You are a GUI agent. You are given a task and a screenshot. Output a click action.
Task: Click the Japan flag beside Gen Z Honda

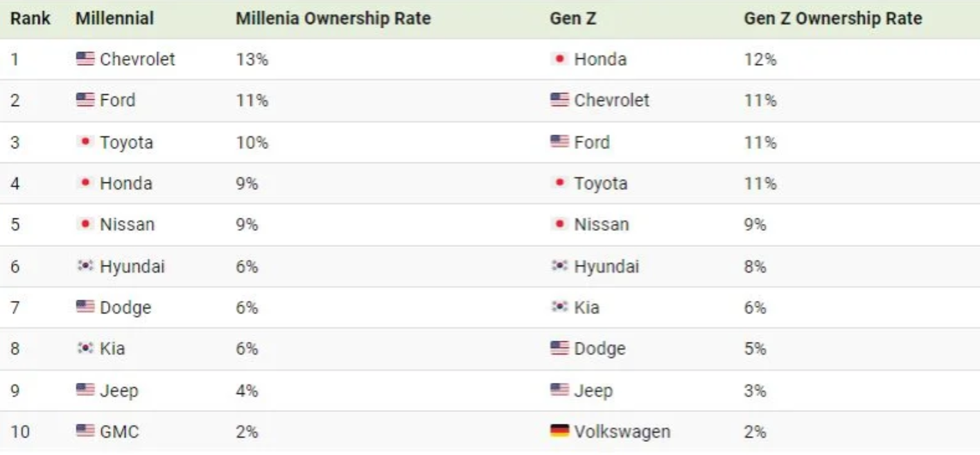[x=559, y=59]
